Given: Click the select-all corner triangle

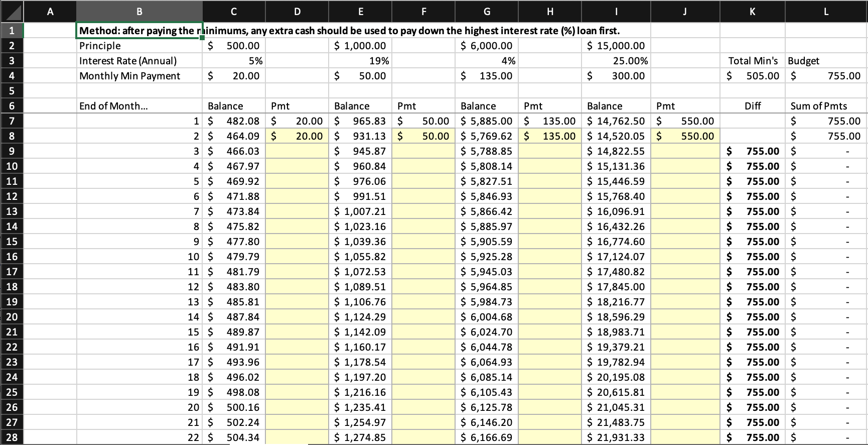Looking at the screenshot, I should (x=12, y=12).
